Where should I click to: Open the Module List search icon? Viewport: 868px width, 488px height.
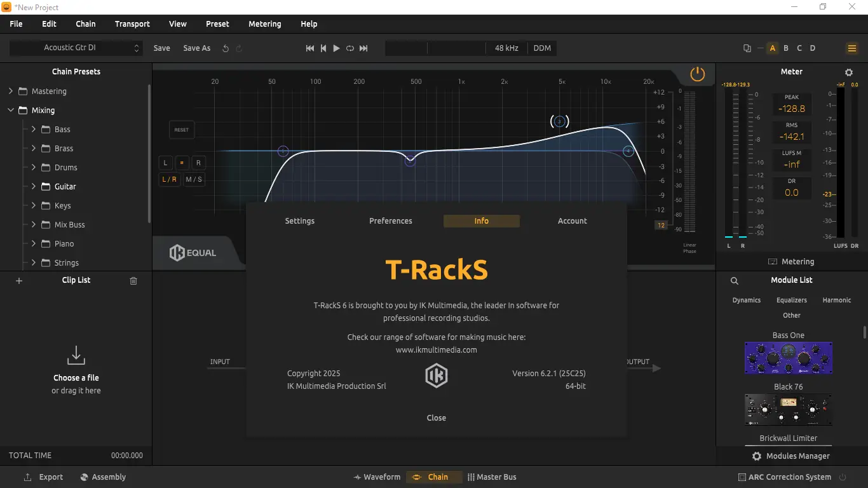735,280
